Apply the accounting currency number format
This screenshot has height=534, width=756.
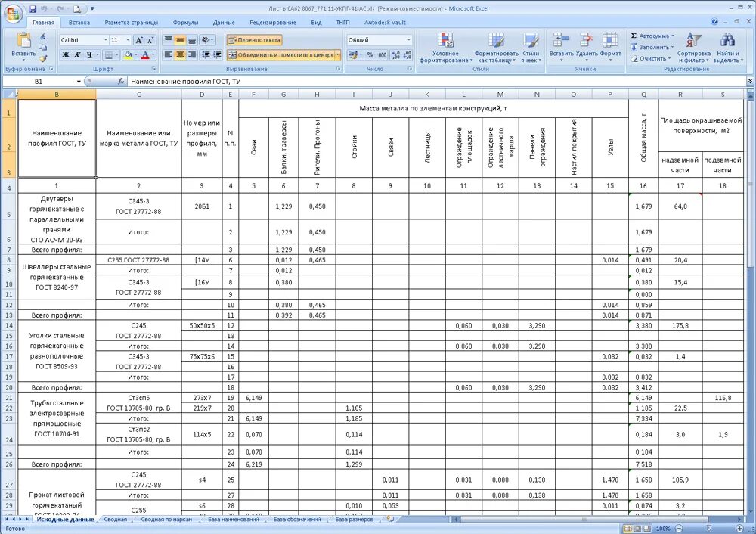click(x=353, y=55)
